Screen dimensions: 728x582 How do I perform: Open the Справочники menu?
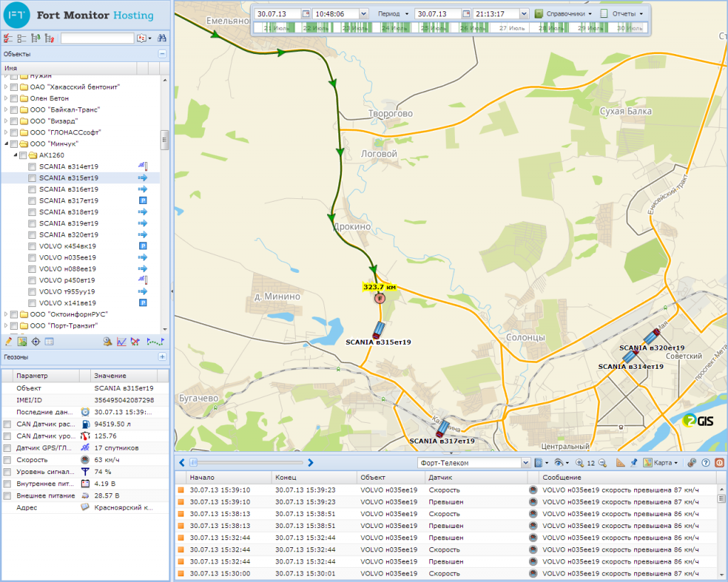coord(563,14)
